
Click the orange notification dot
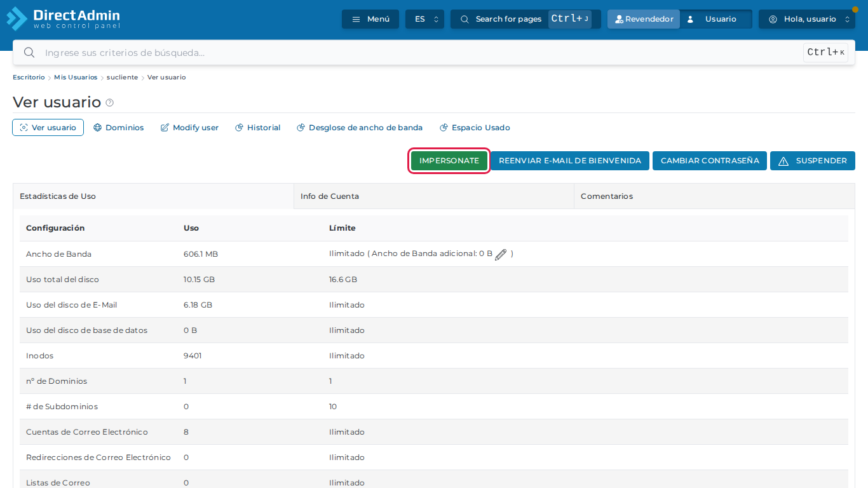point(855,10)
